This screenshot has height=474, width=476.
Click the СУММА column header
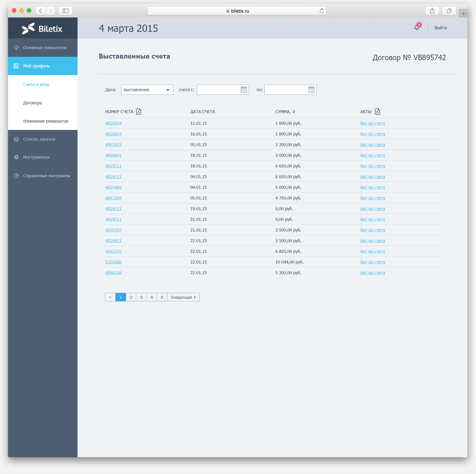(x=285, y=112)
